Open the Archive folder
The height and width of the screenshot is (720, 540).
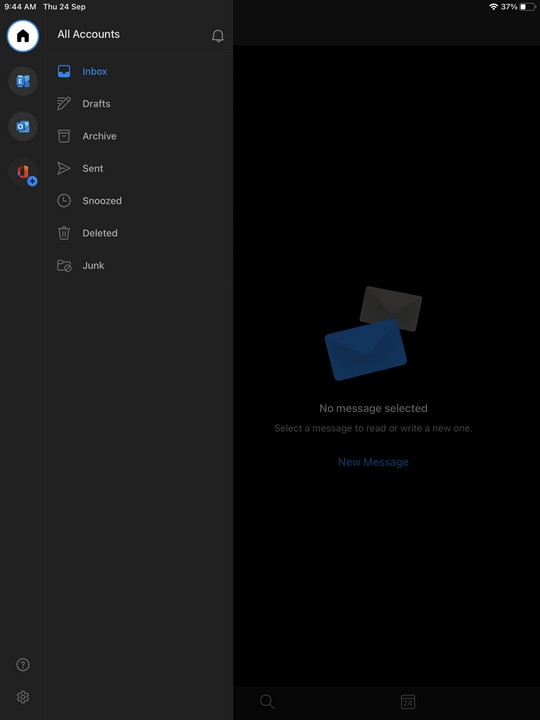click(x=139, y=136)
